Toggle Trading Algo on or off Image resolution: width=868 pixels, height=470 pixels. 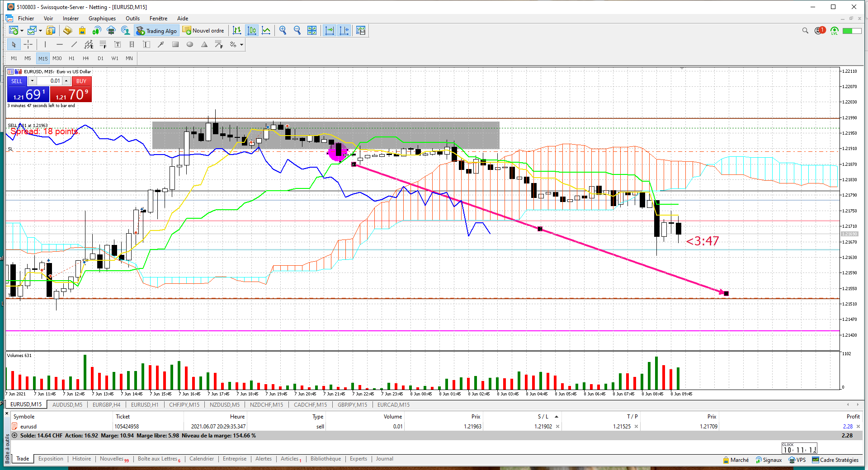[157, 31]
